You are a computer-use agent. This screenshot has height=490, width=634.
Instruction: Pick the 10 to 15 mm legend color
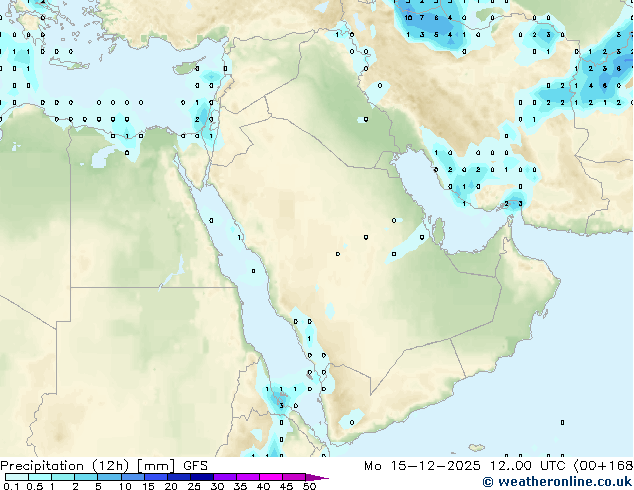tap(132, 477)
